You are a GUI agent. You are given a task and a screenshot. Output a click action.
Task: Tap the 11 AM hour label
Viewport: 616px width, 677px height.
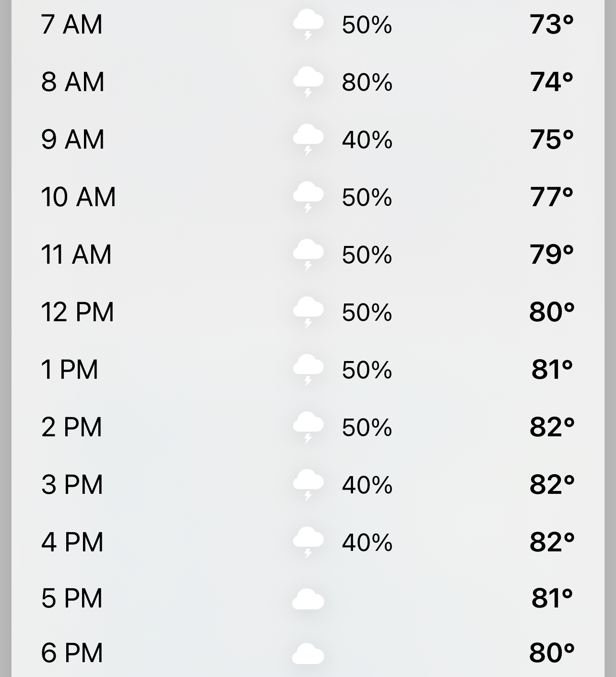coord(76,255)
